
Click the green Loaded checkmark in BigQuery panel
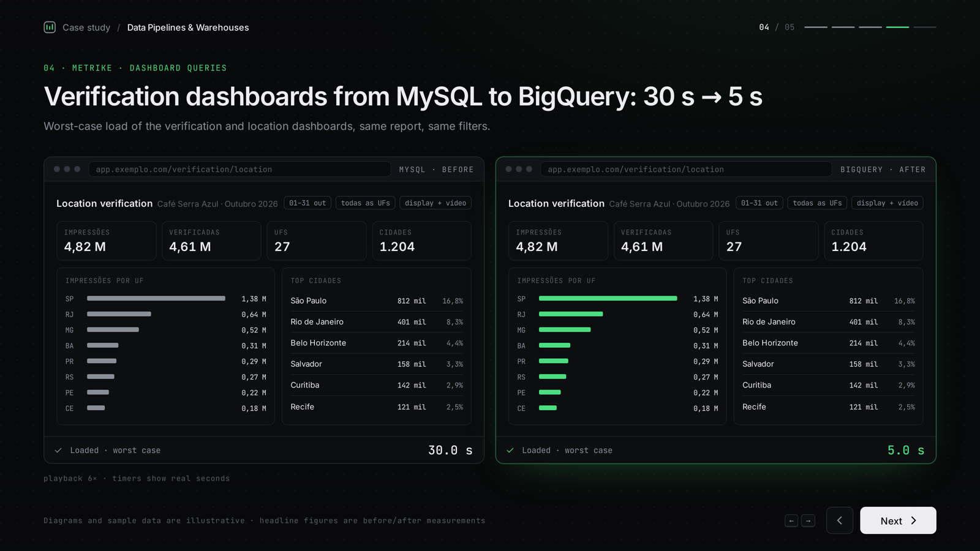(x=510, y=451)
